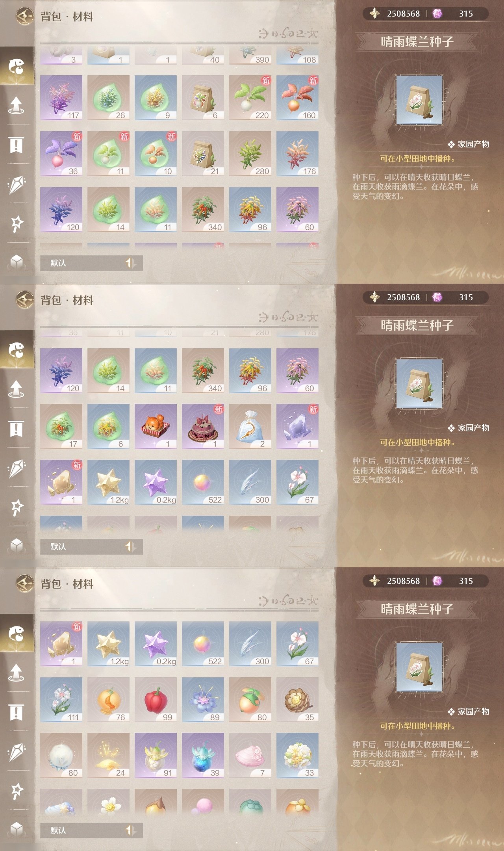
Task: Open the 默认 sort dropdown in topmost view
Action: 80,263
